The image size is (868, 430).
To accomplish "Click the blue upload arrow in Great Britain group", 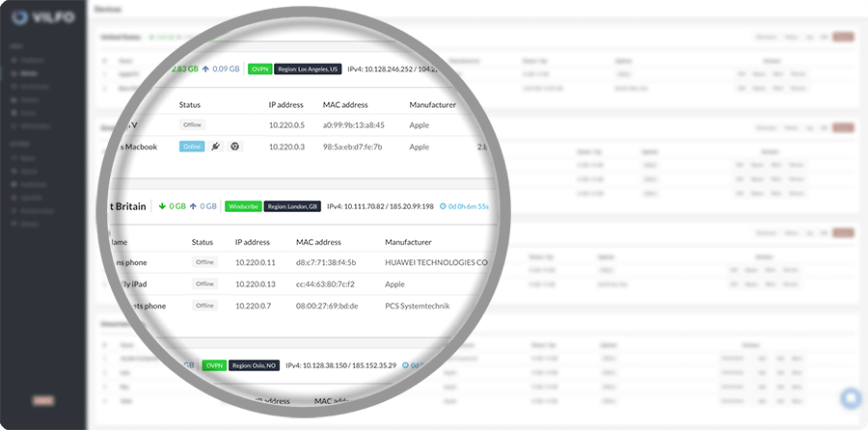I will [195, 206].
